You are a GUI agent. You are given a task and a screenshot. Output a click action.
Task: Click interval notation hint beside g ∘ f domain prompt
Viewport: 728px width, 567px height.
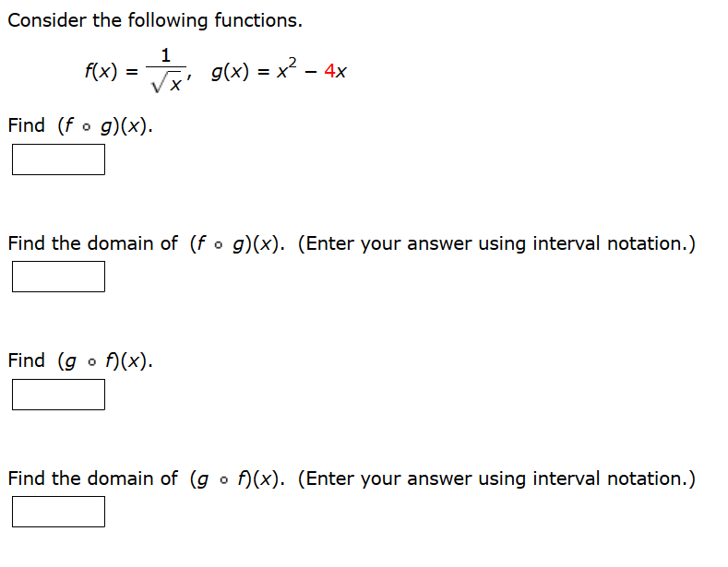pos(496,478)
